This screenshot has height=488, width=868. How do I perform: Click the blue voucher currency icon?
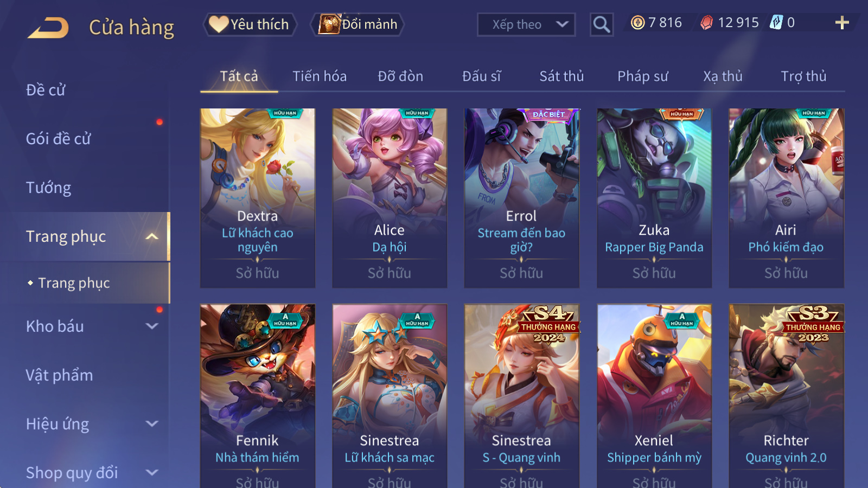tap(776, 23)
